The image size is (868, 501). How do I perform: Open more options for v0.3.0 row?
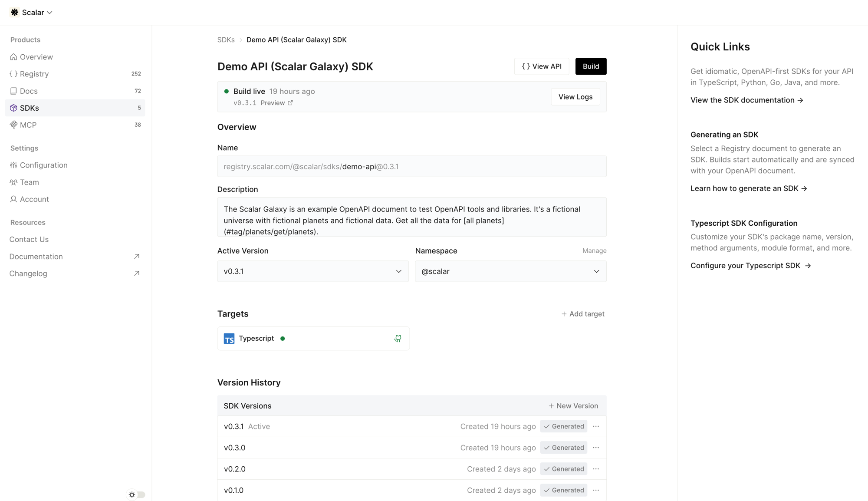pos(596,448)
